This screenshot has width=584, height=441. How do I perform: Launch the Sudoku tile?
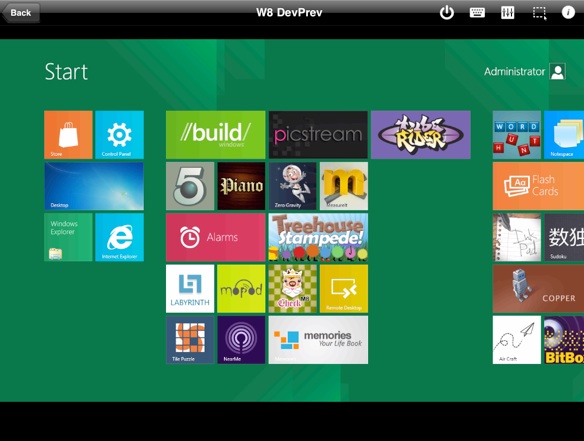(x=564, y=237)
